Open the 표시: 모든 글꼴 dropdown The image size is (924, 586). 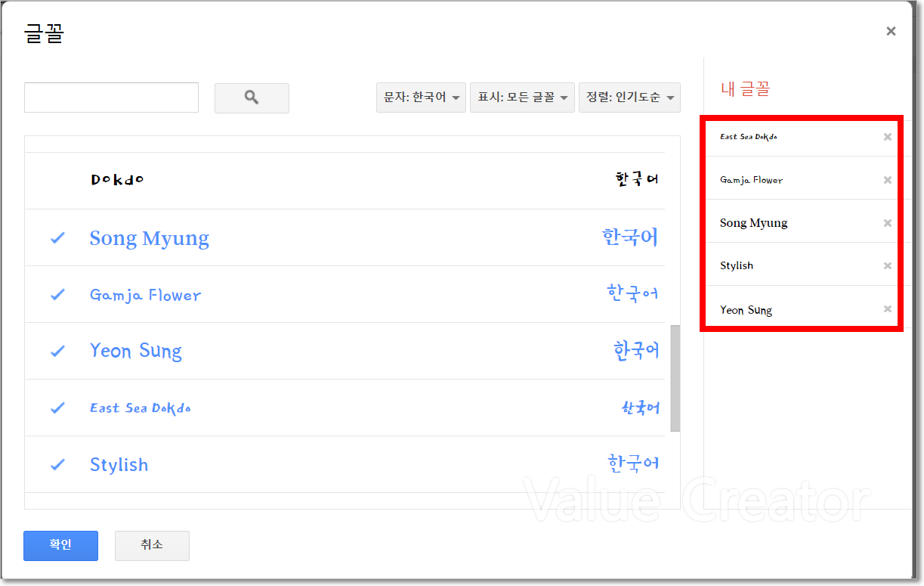tap(522, 98)
